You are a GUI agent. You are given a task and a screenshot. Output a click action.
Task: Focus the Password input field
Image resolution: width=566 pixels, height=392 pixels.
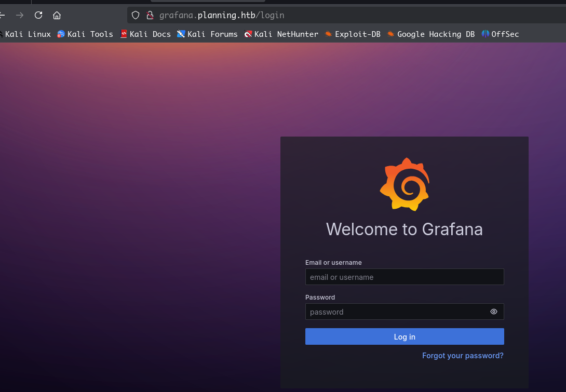click(405, 312)
